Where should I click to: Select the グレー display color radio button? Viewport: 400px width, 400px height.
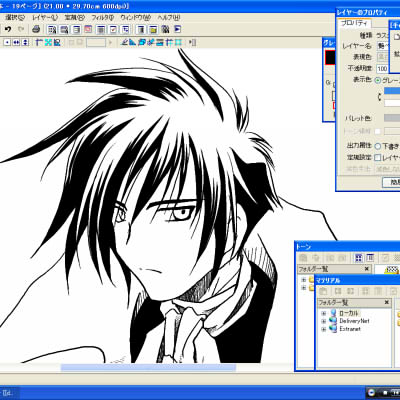pos(378,80)
